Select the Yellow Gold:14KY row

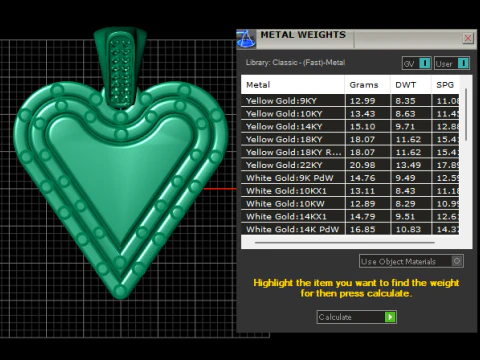coord(350,127)
